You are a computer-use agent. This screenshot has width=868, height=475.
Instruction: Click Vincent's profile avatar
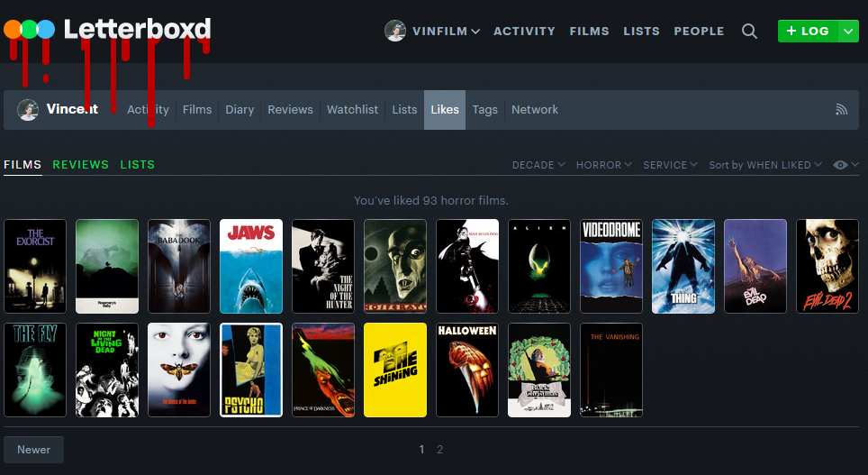coord(28,110)
